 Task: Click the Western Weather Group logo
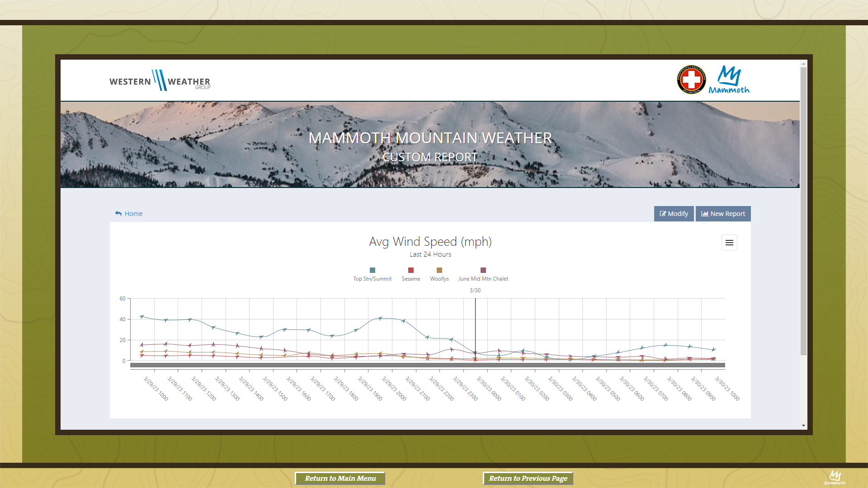[x=160, y=81]
